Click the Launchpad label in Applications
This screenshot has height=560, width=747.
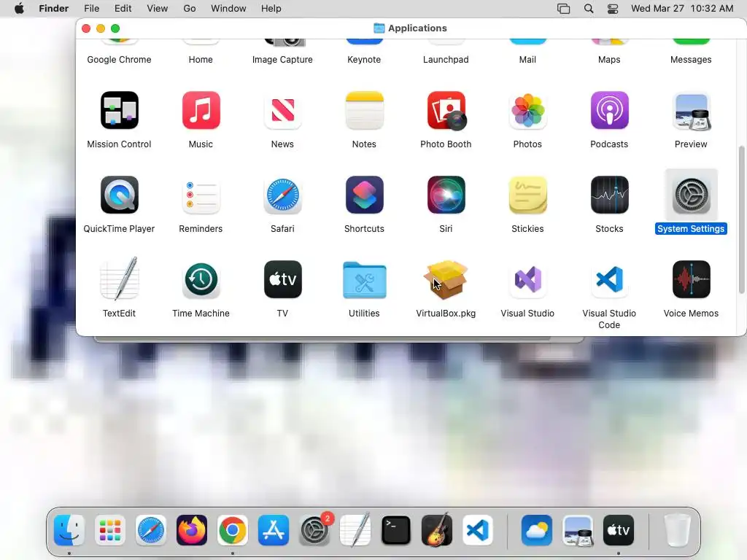[x=446, y=60]
